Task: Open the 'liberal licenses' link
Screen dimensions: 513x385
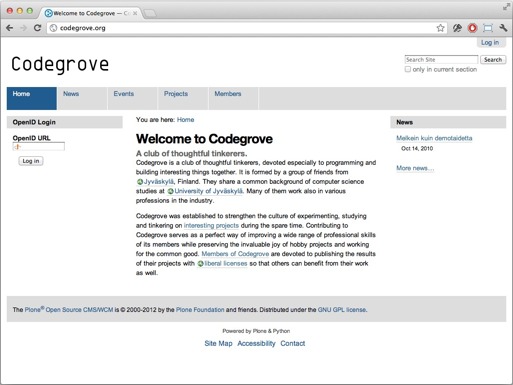Action: [x=226, y=263]
